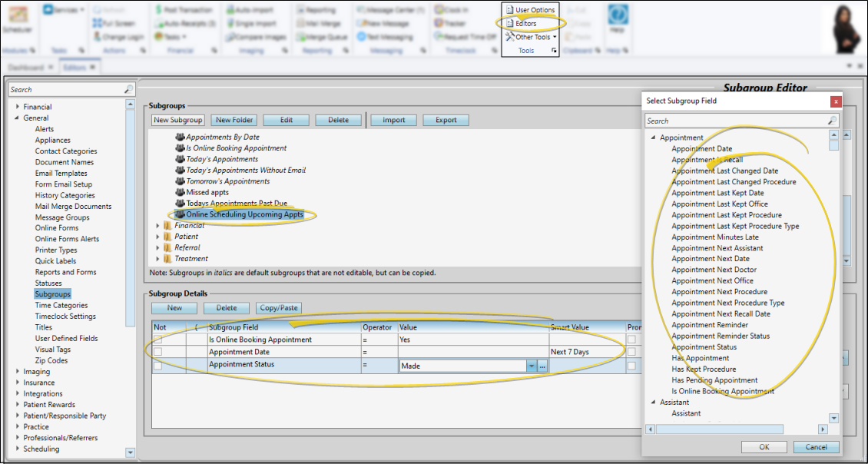Tick the Not checkbox for Appointment Status row
868x464 pixels.
(x=157, y=366)
